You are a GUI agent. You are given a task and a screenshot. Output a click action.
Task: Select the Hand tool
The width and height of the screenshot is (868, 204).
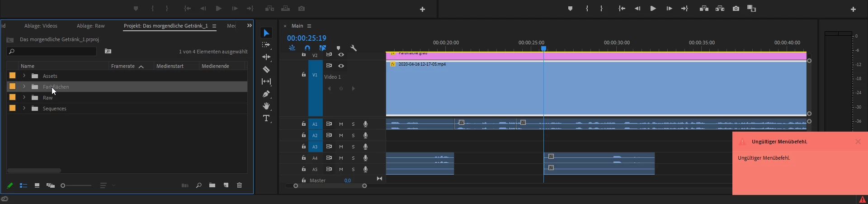[266, 106]
